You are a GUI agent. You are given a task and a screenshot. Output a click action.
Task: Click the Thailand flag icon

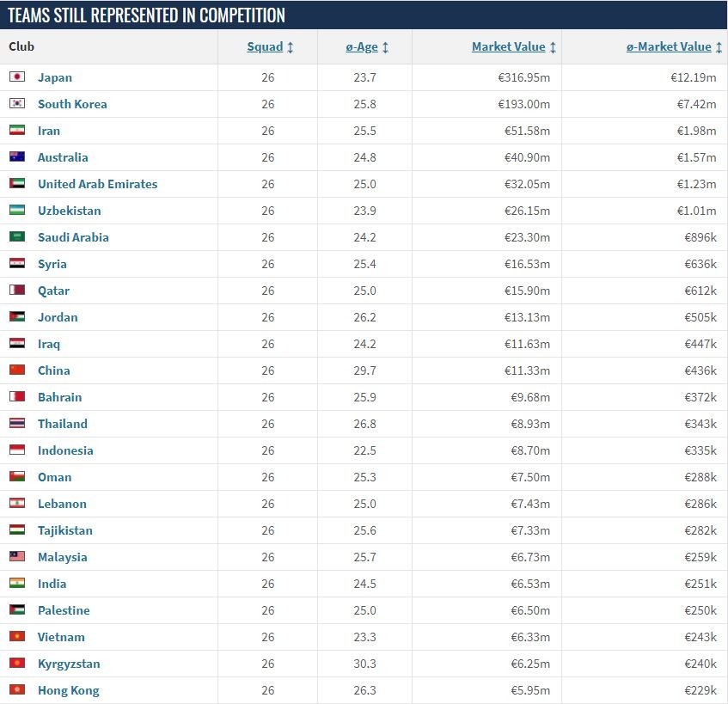coord(17,423)
